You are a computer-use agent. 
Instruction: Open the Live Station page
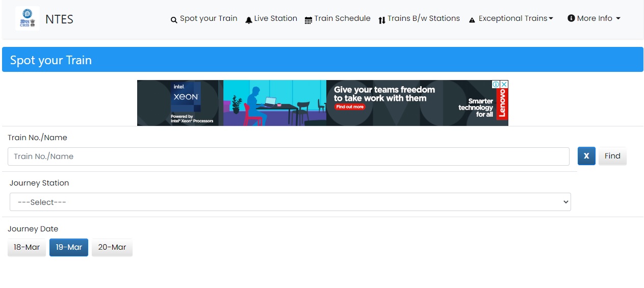pyautogui.click(x=275, y=18)
